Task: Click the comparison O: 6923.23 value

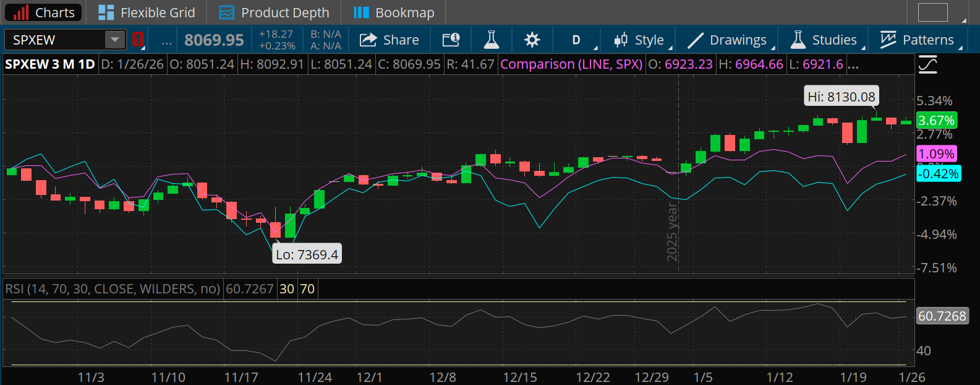Action: 680,64
